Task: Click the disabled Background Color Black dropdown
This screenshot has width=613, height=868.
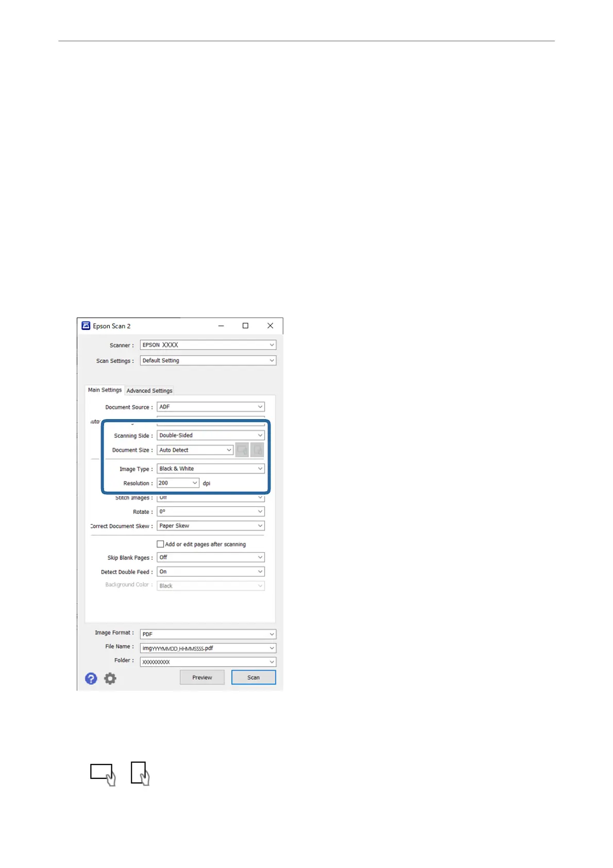Action: (211, 586)
